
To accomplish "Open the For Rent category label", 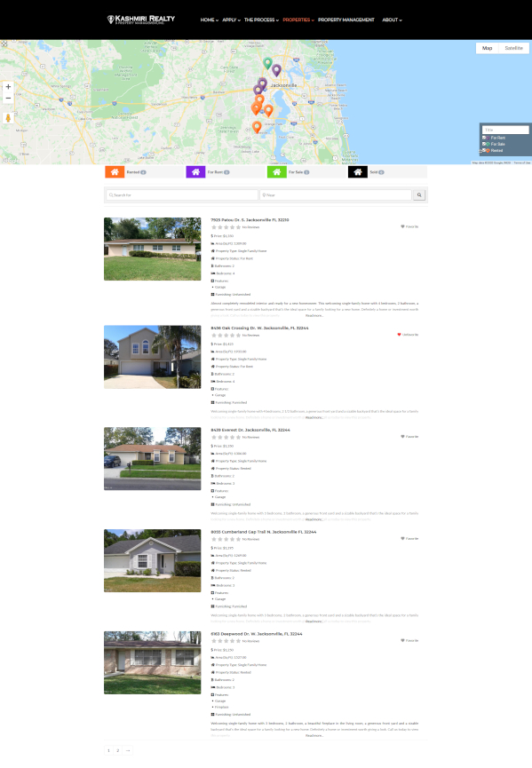I will pyautogui.click(x=218, y=172).
